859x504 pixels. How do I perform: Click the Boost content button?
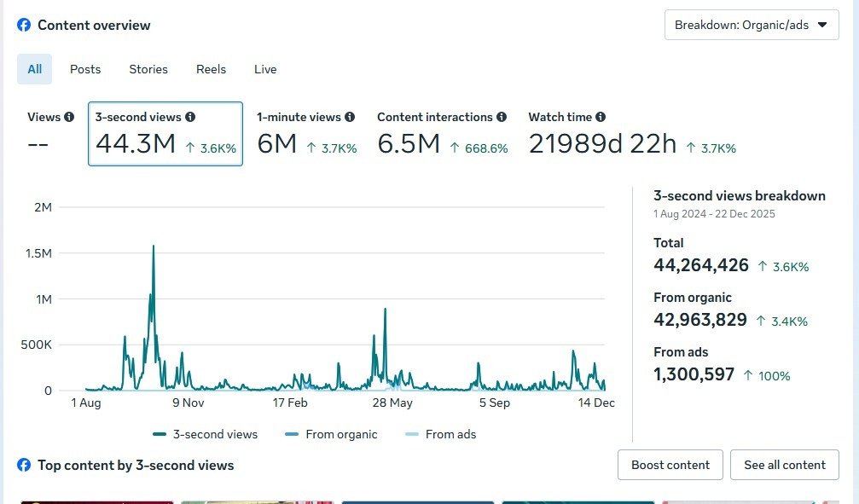670,465
